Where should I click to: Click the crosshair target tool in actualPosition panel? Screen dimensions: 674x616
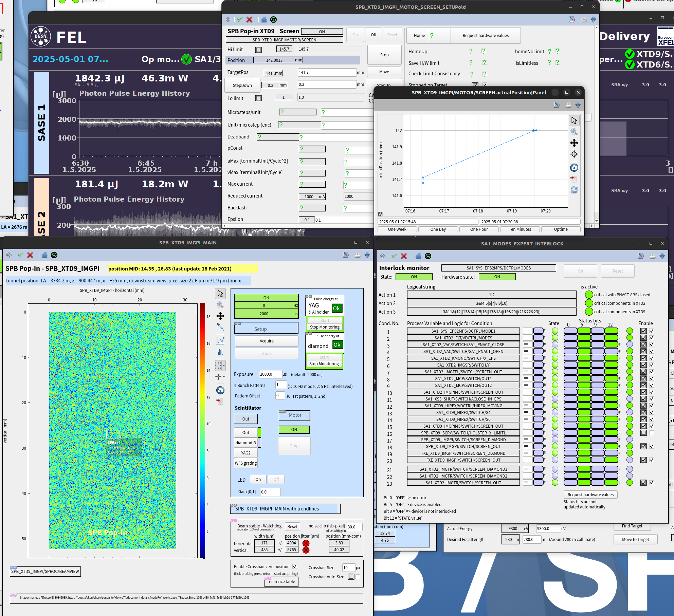click(574, 154)
